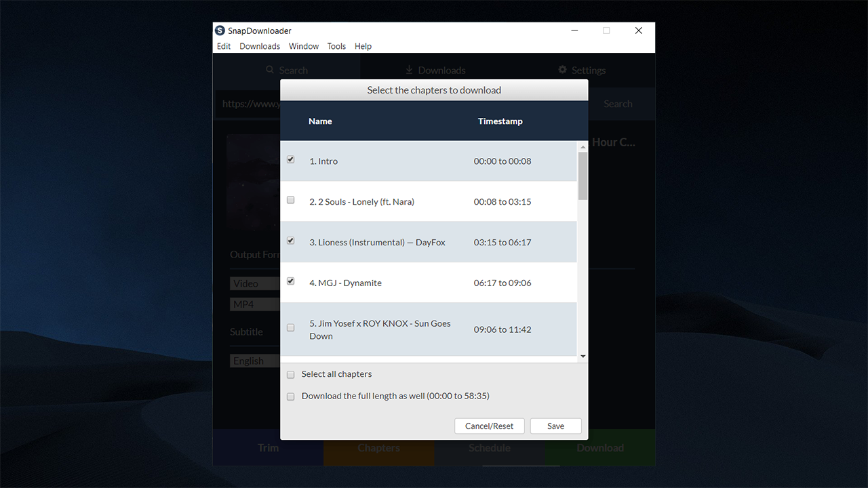Save the chapter selection

tap(556, 426)
